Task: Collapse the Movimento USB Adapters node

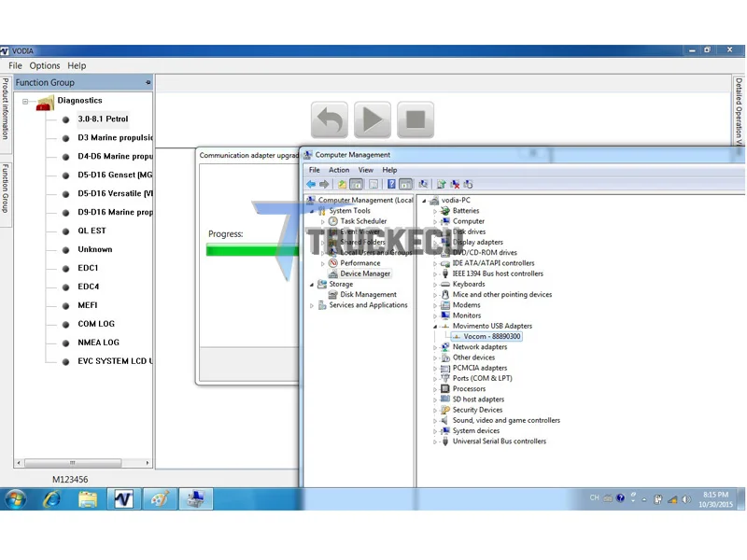Action: click(x=435, y=327)
